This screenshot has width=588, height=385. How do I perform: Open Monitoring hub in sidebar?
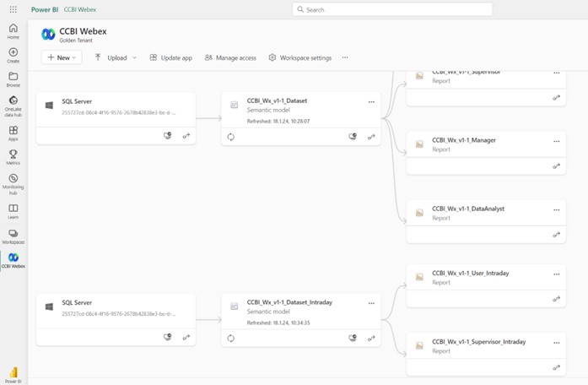(x=13, y=184)
